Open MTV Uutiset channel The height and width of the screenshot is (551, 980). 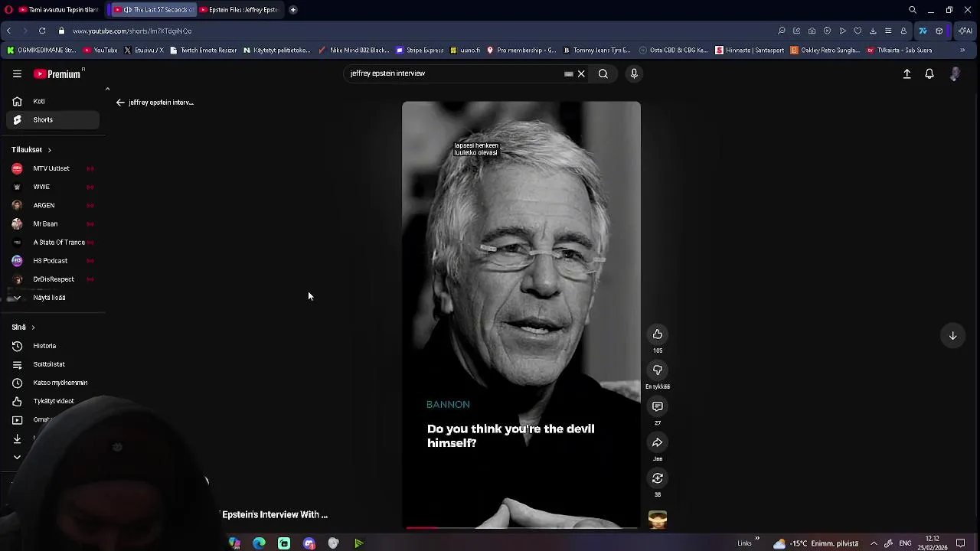pyautogui.click(x=53, y=168)
